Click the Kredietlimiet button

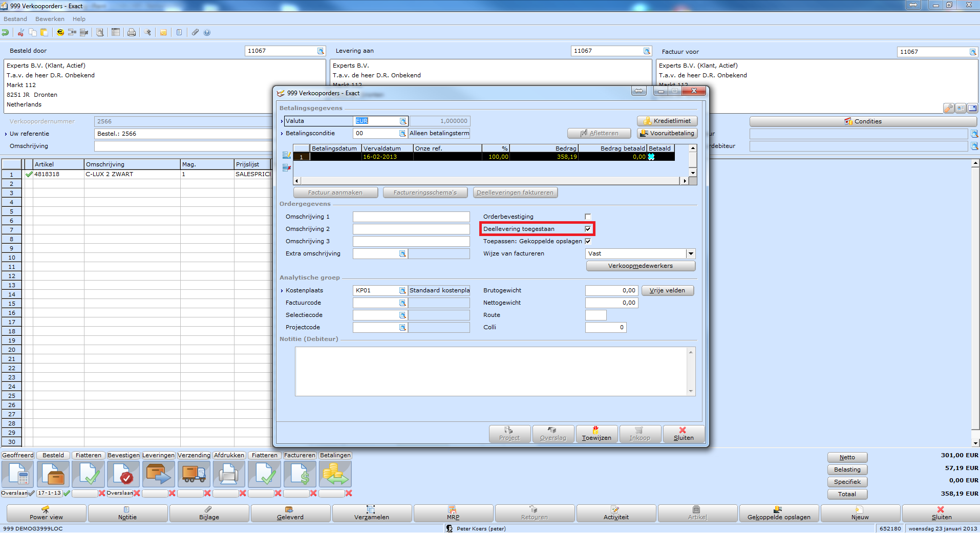667,121
